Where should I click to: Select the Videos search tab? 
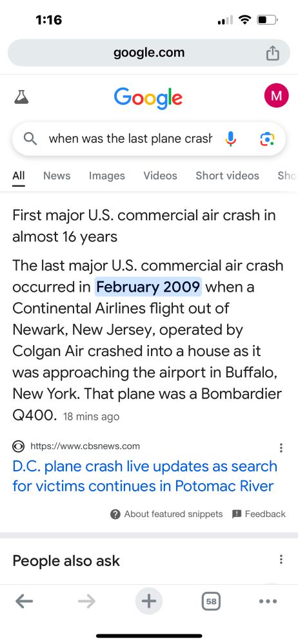tap(160, 176)
